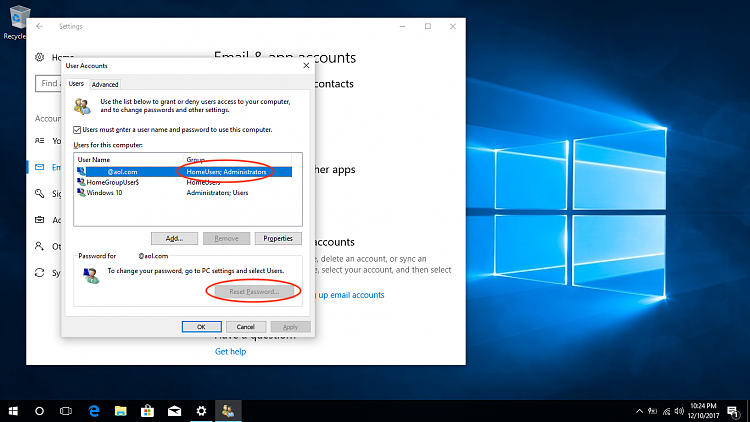Show hidden system tray icons
This screenshot has width=750, height=422.
point(640,411)
